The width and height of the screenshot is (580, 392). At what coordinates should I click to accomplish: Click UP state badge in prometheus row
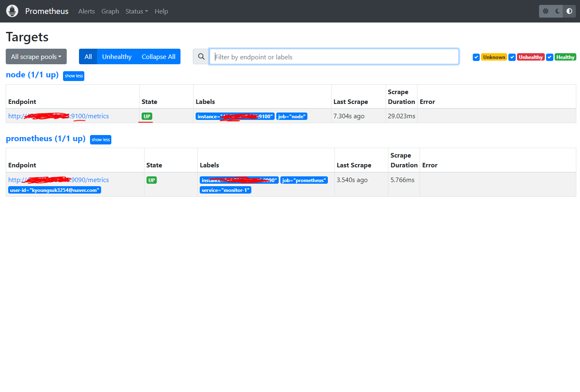(x=151, y=180)
